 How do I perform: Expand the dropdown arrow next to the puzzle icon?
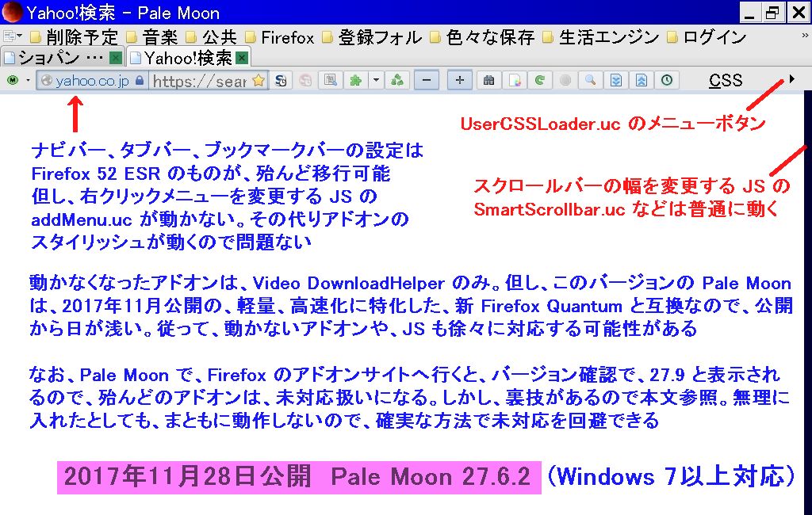[x=377, y=80]
